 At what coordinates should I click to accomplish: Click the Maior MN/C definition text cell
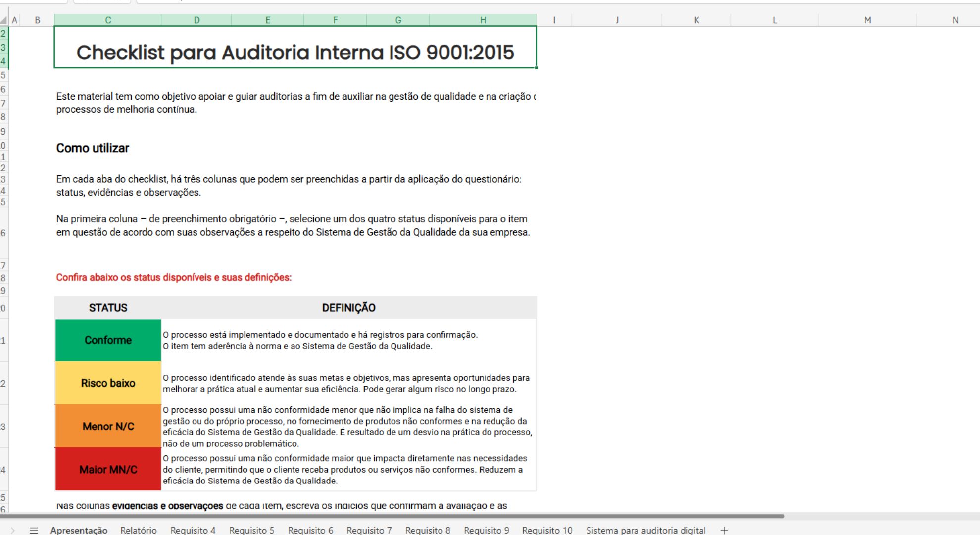point(348,469)
